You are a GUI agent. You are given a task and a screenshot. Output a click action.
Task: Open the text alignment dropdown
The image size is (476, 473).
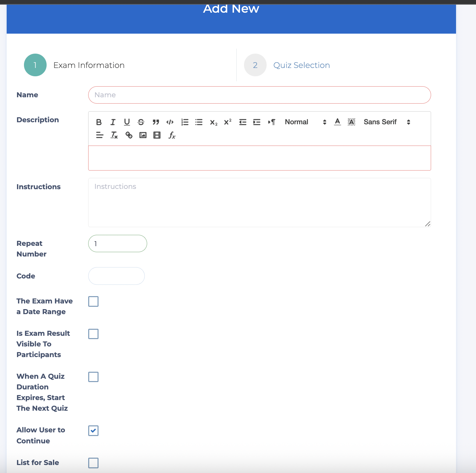click(100, 135)
